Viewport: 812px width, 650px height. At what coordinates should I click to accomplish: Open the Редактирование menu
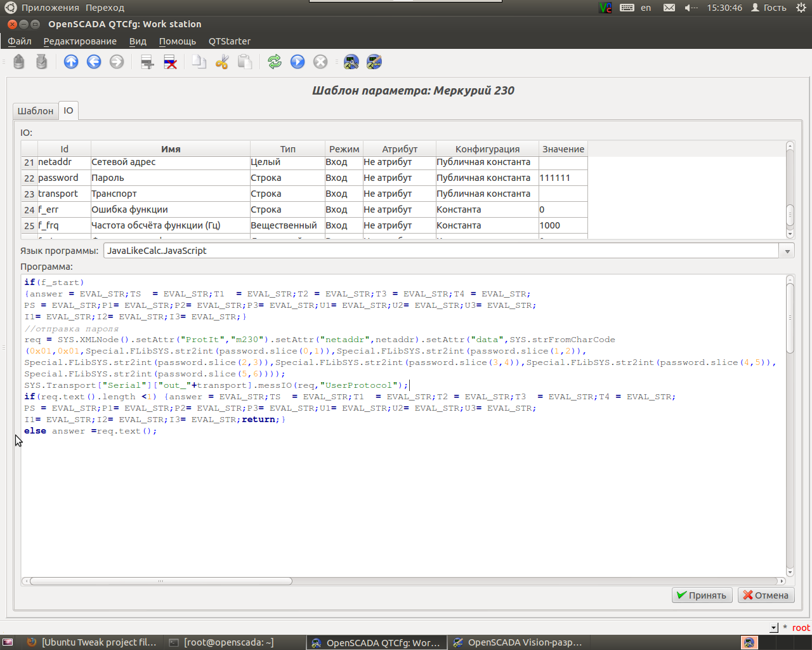point(80,41)
